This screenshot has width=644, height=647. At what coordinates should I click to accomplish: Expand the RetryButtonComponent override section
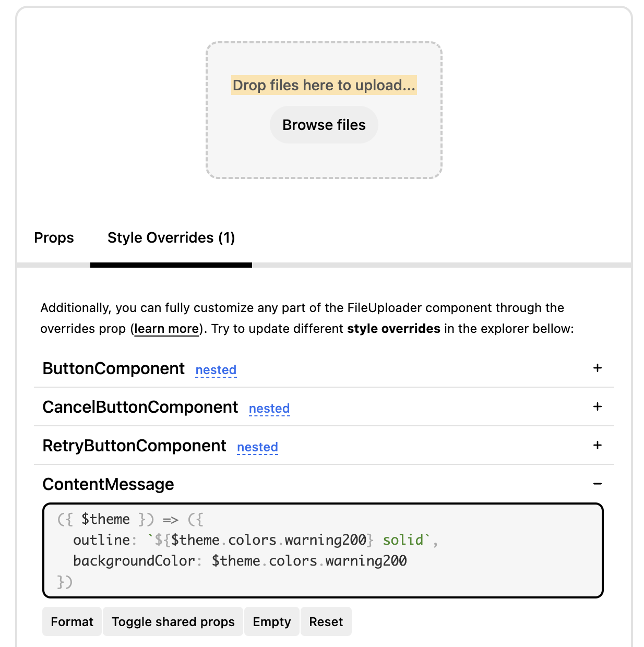click(x=134, y=446)
